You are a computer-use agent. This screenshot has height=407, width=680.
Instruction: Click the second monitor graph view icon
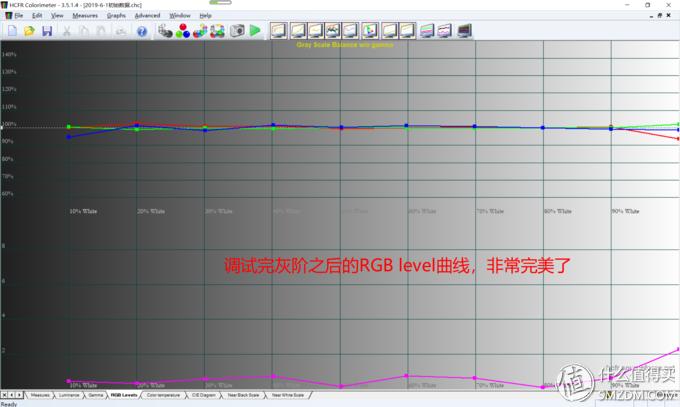[x=298, y=31]
